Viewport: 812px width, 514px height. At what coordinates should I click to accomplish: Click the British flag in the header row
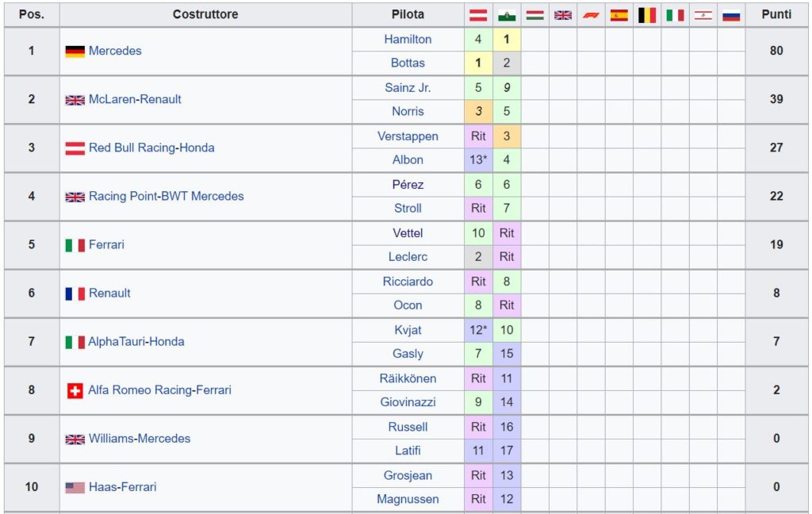click(563, 15)
